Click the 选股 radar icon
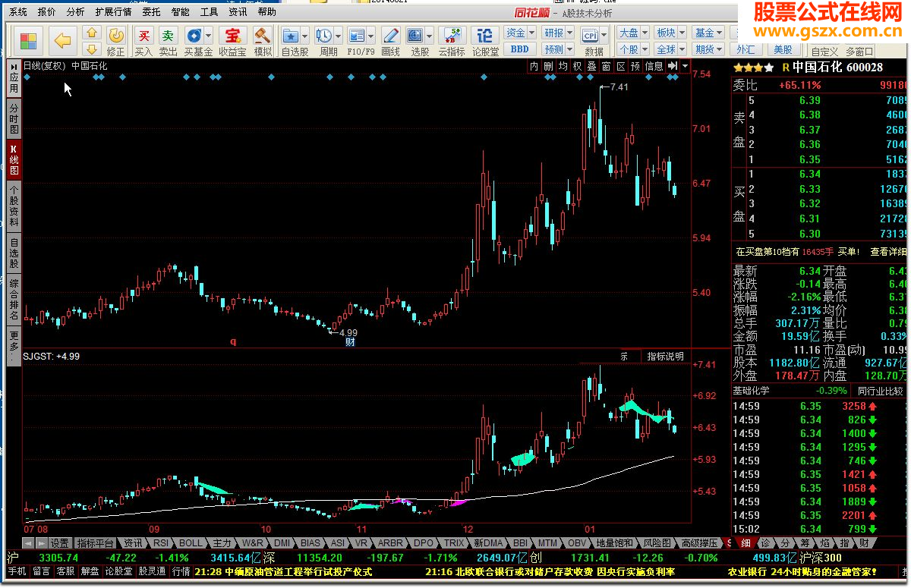The image size is (911, 588). (x=415, y=36)
